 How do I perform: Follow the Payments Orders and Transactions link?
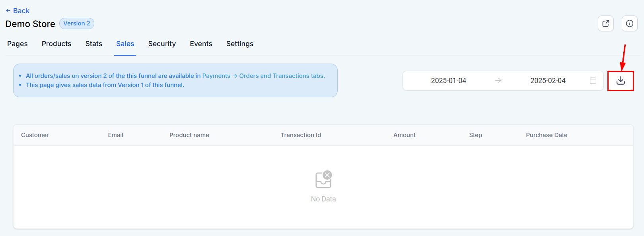(x=263, y=76)
